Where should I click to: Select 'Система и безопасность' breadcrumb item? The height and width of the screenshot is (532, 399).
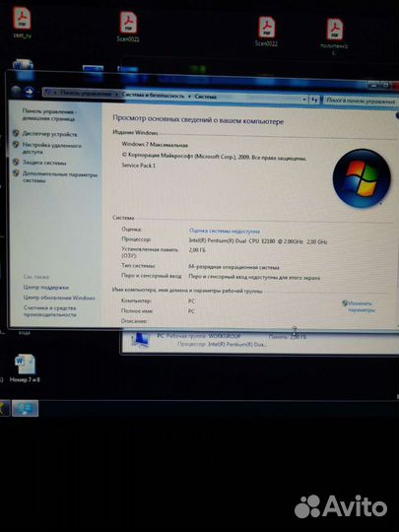tap(153, 96)
